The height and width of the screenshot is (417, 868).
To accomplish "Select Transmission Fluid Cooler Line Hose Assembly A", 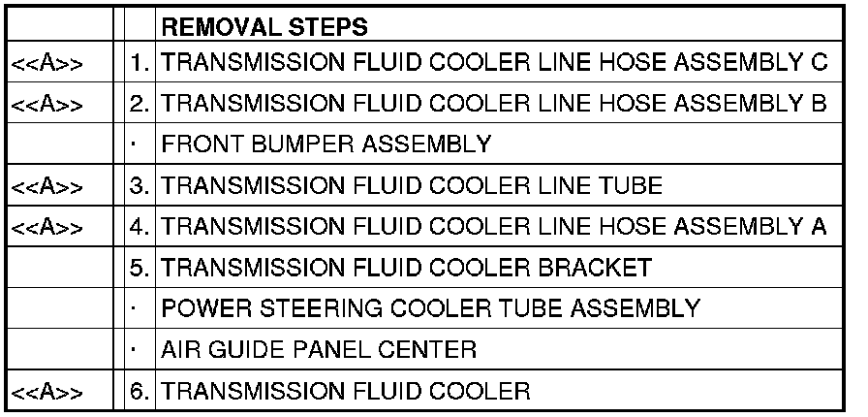I will coord(494,227).
